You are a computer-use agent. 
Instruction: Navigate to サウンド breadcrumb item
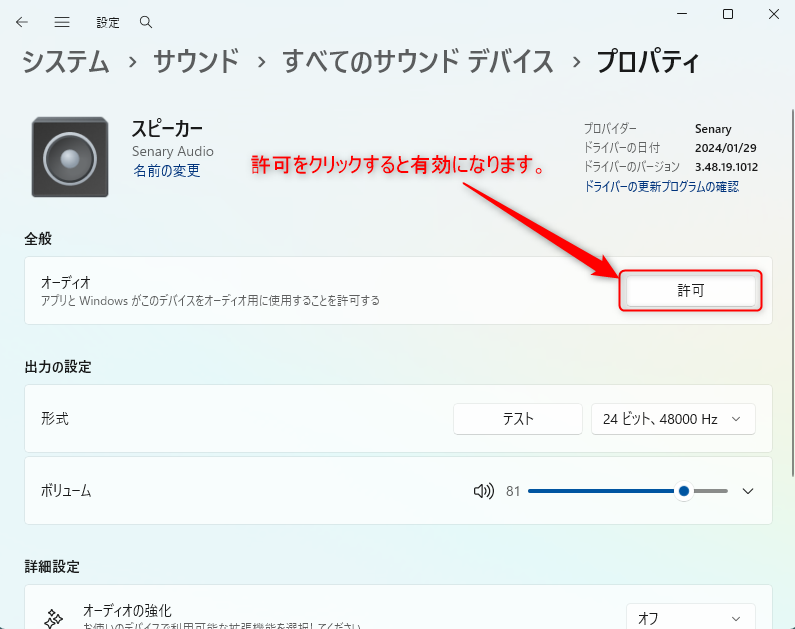point(196,62)
